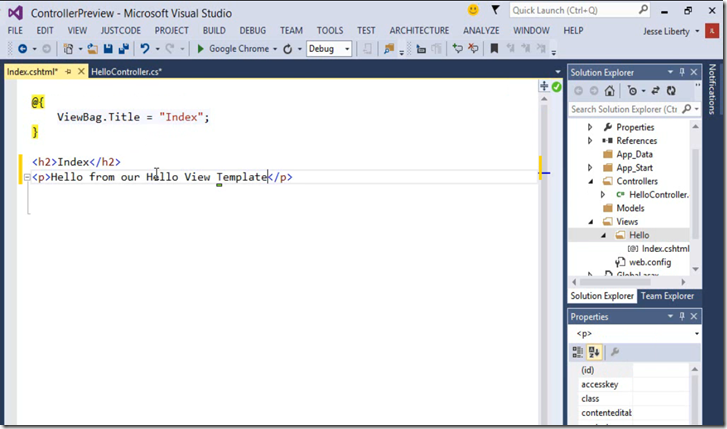Click the Open File folder icon
727x429 pixels.
pyautogui.click(x=92, y=49)
